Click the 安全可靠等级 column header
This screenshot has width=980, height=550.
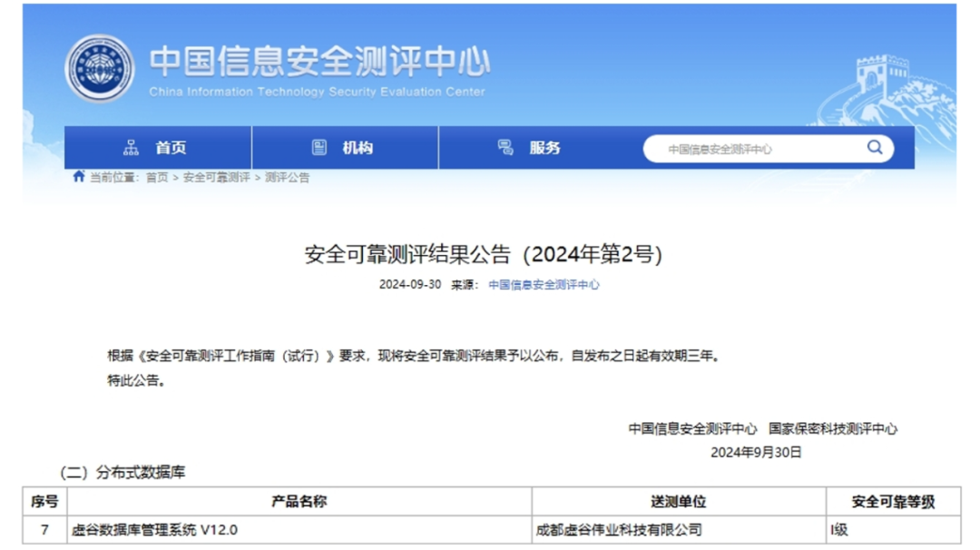pyautogui.click(x=893, y=501)
